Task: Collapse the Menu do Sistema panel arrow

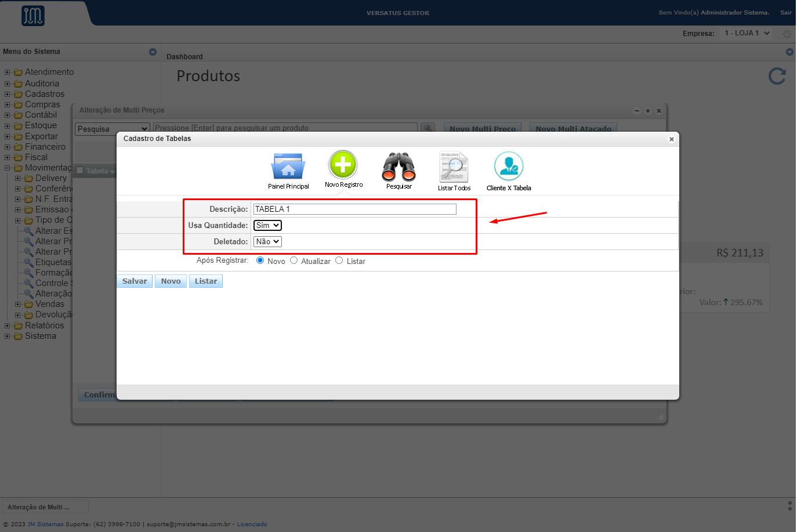Action: pos(153,52)
